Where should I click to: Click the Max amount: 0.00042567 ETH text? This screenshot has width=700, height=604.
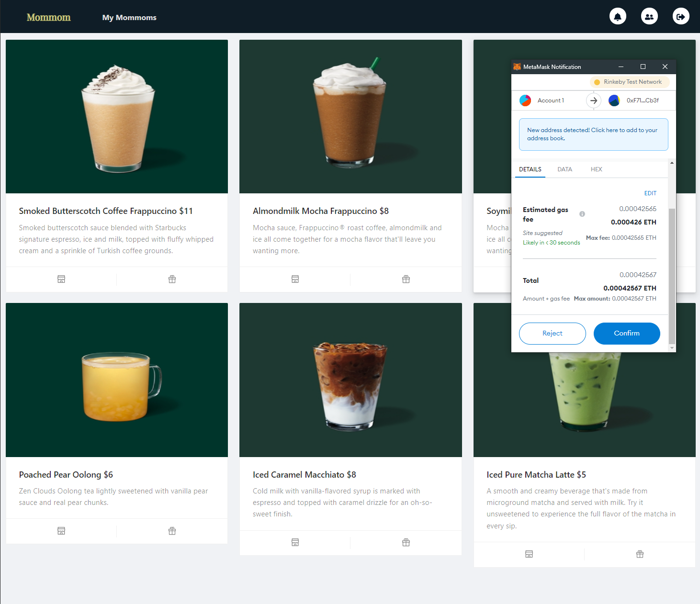pyautogui.click(x=615, y=299)
